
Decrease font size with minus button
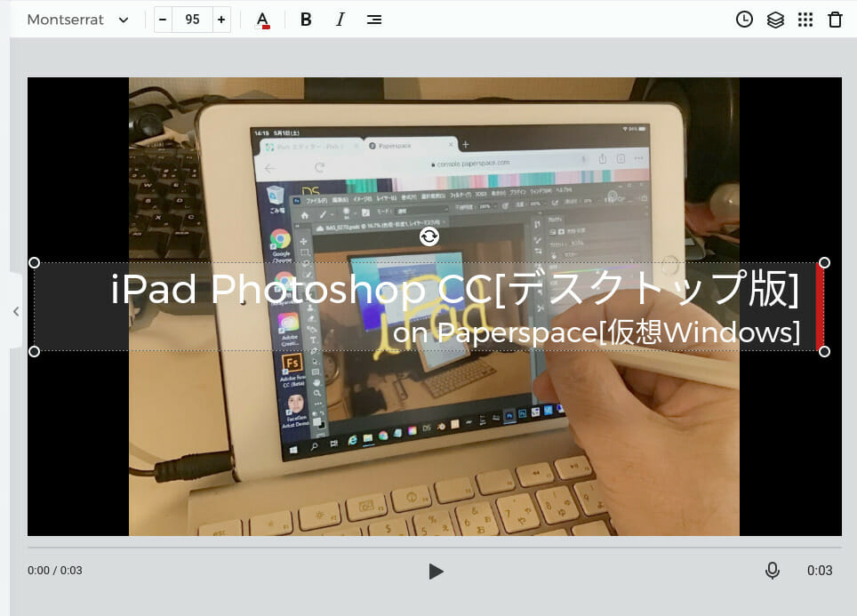click(x=163, y=20)
